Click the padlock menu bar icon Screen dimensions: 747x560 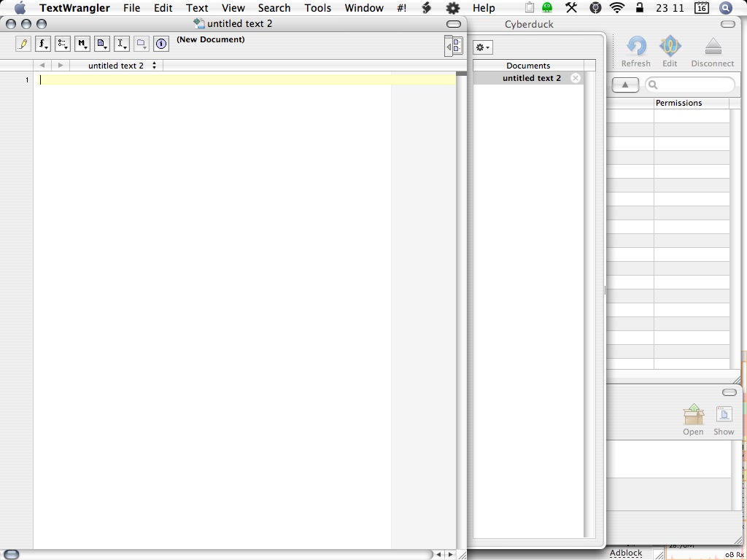[x=639, y=7]
